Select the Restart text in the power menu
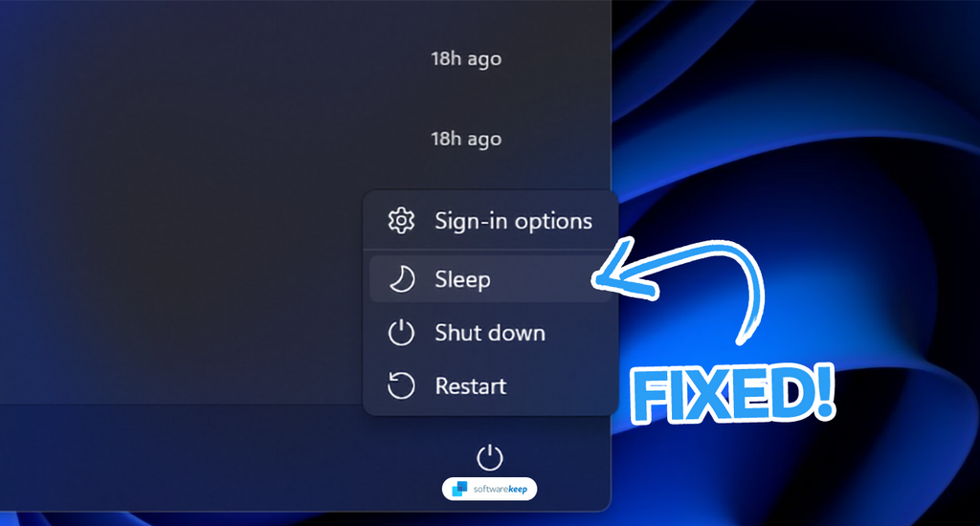The height and width of the screenshot is (526, 980). tap(471, 386)
